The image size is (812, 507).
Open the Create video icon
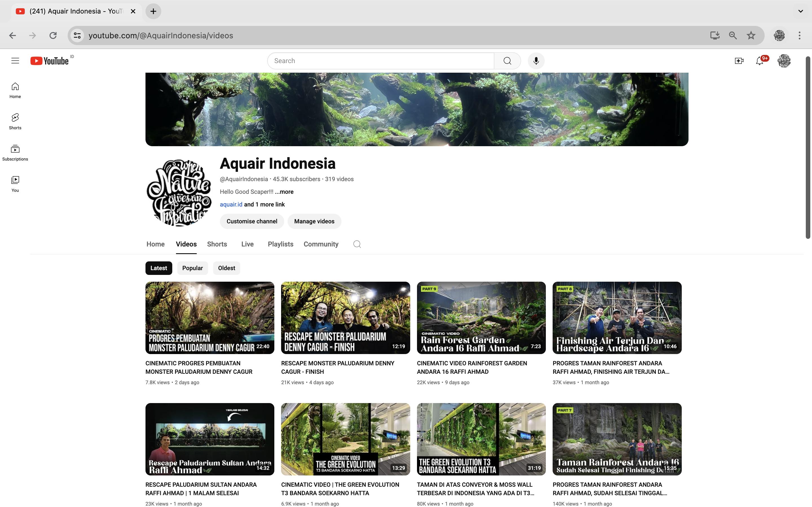(739, 61)
